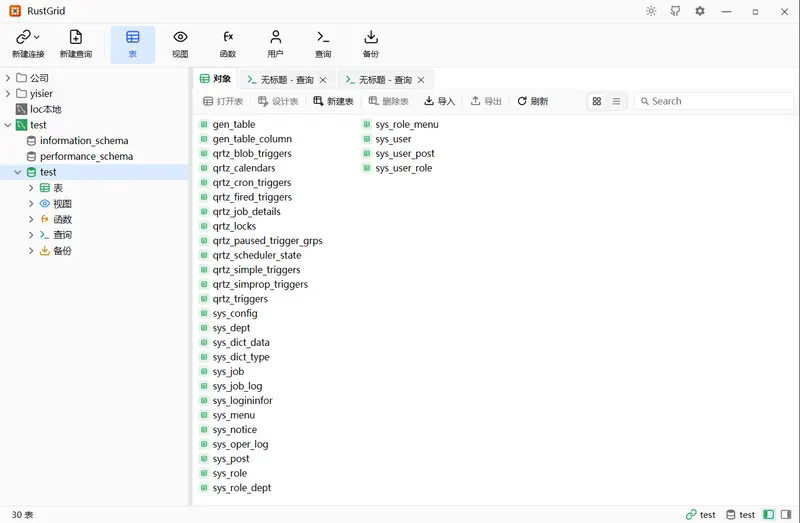Switch to grid icon view
Screen dimensions: 800x523
click(x=596, y=101)
